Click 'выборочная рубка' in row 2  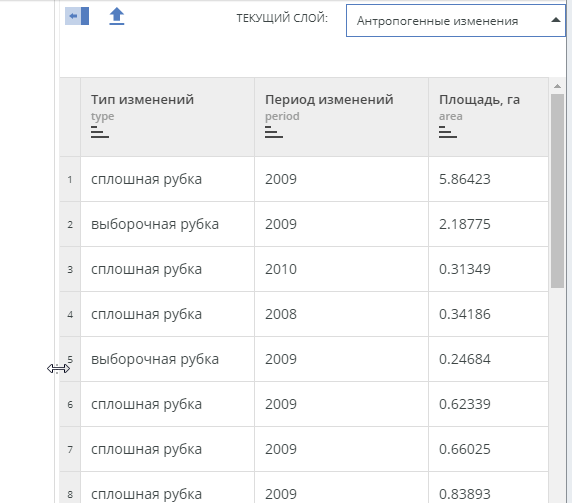tap(155, 224)
